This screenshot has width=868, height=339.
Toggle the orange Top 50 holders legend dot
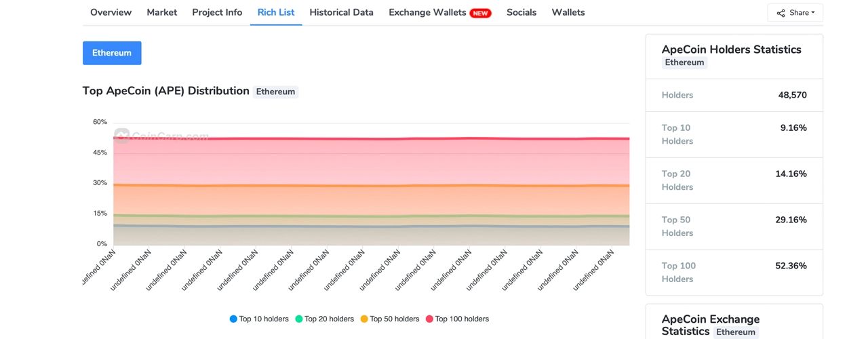[364, 319]
